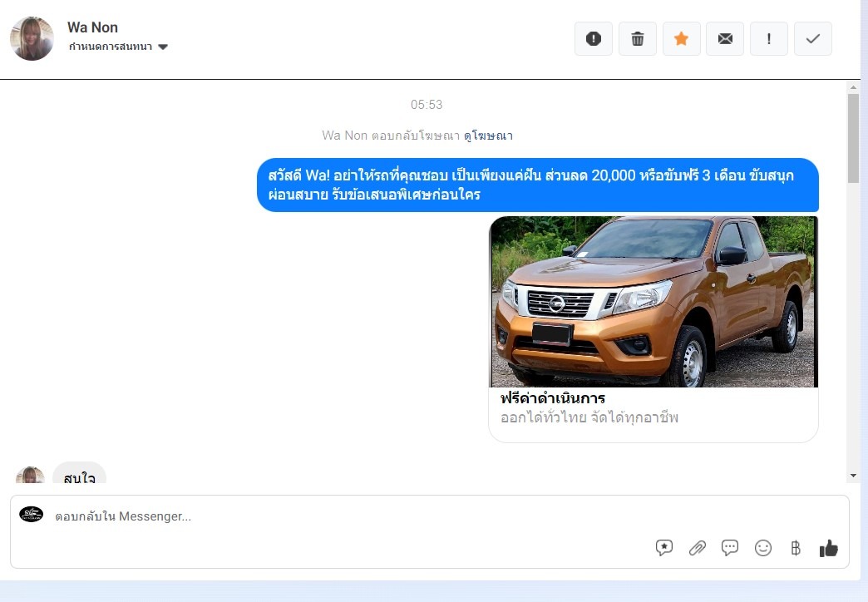The image size is (868, 602).
Task: Click the baht payment request icon
Action: [796, 548]
